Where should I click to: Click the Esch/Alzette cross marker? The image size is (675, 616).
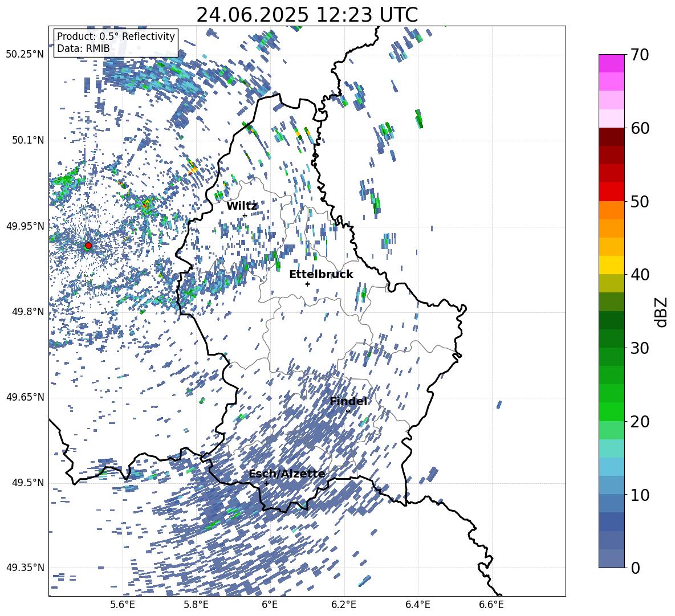pyautogui.click(x=266, y=483)
